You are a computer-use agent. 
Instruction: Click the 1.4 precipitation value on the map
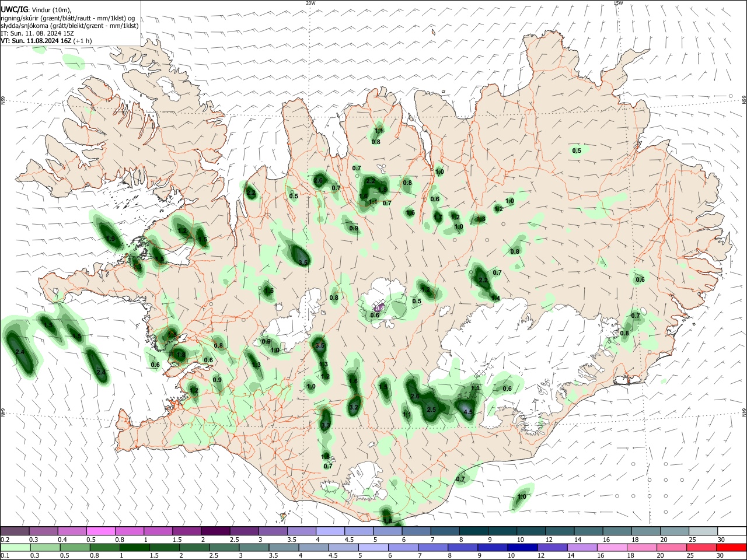[495, 298]
